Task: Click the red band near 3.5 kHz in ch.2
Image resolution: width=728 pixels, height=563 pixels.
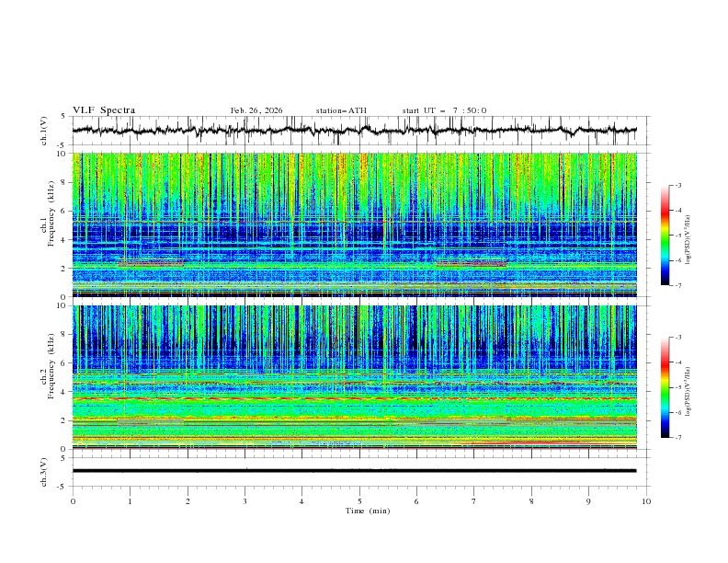Action: (x=354, y=398)
